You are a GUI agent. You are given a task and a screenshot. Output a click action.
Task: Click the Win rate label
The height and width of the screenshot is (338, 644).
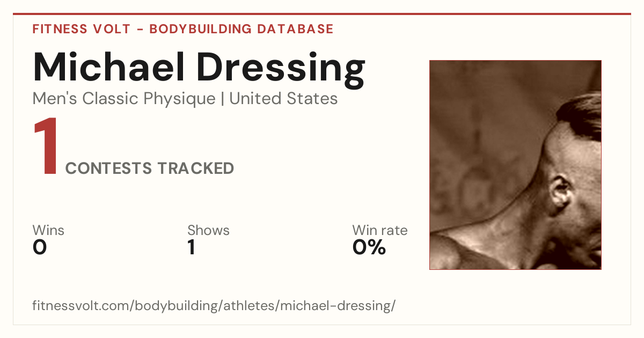click(380, 231)
